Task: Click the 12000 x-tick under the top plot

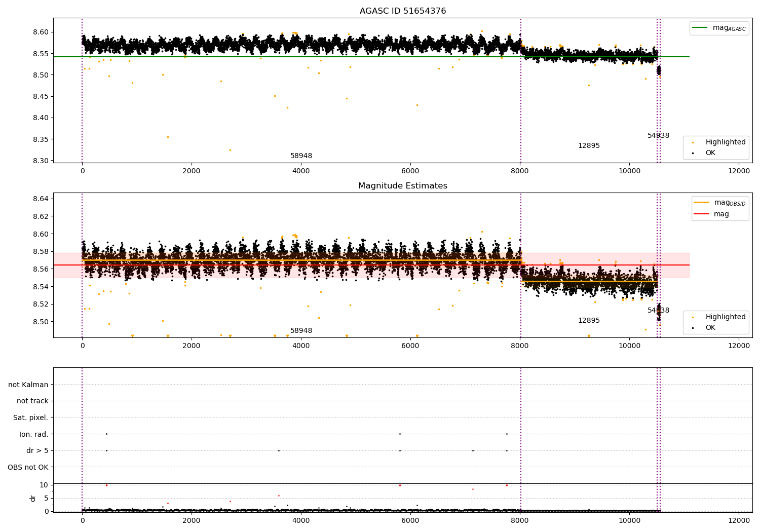Action: (x=739, y=171)
